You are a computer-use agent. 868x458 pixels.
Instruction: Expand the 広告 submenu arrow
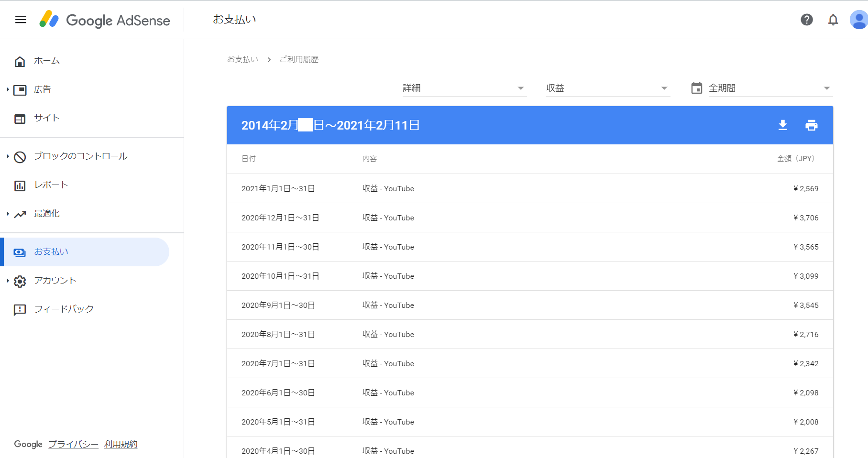point(8,89)
